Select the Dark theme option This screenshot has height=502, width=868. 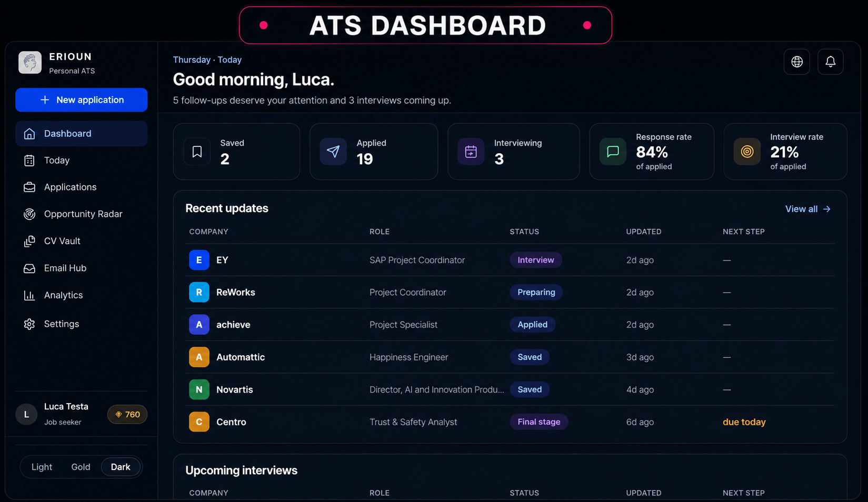(121, 467)
